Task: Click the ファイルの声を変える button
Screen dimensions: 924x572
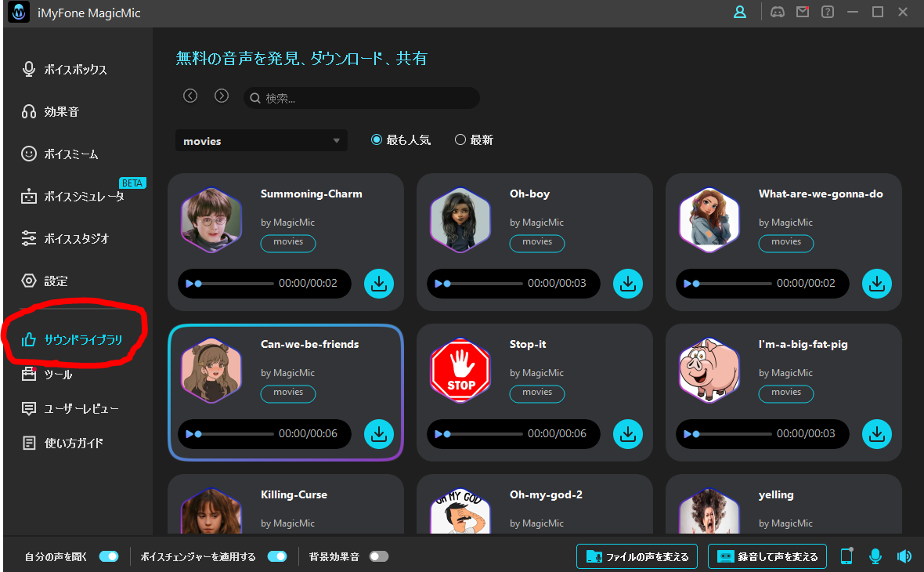Action: click(x=637, y=556)
